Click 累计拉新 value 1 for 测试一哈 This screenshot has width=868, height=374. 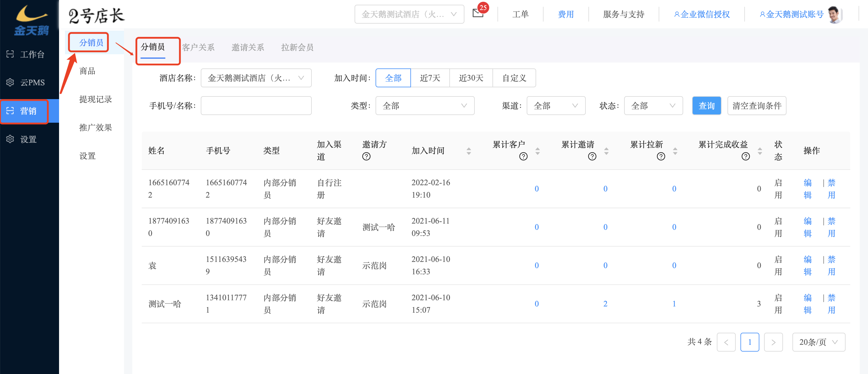tap(674, 304)
